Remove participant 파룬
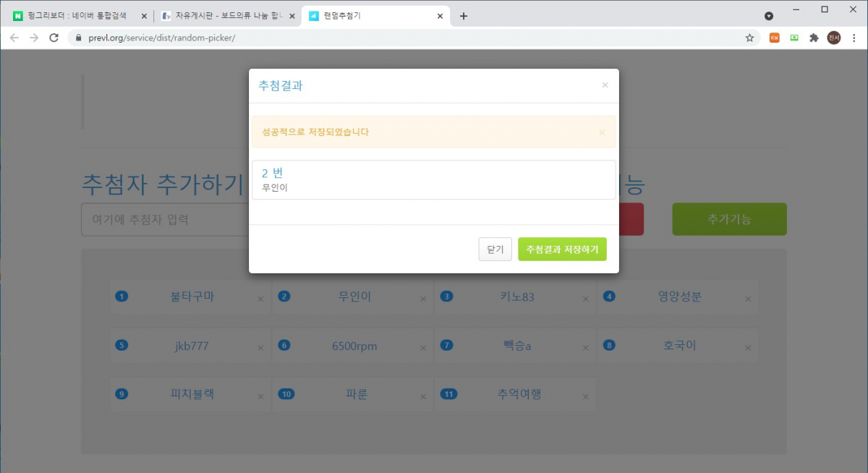The height and width of the screenshot is (473, 868). point(423,396)
